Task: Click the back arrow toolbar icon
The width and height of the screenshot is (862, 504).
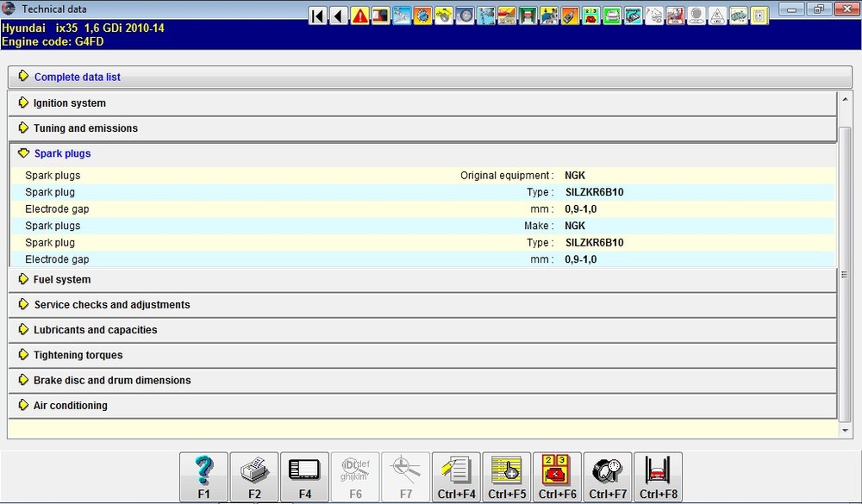Action: pyautogui.click(x=339, y=16)
